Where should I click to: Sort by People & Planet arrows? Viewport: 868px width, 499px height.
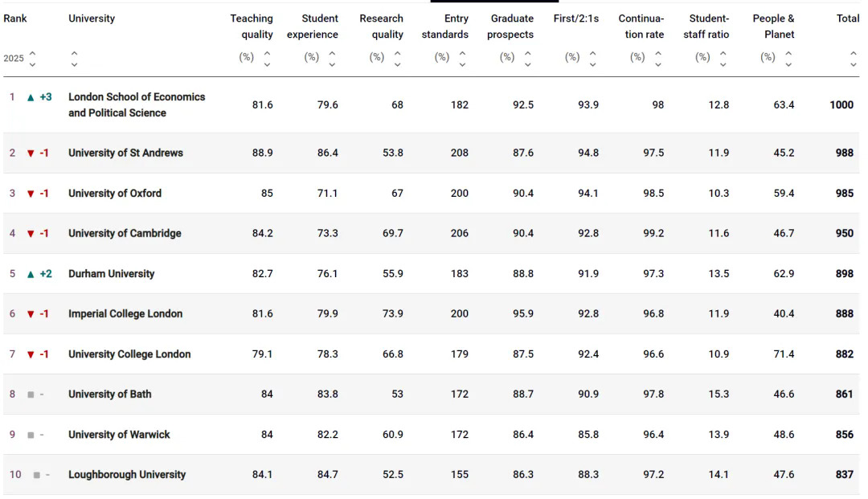pos(788,58)
